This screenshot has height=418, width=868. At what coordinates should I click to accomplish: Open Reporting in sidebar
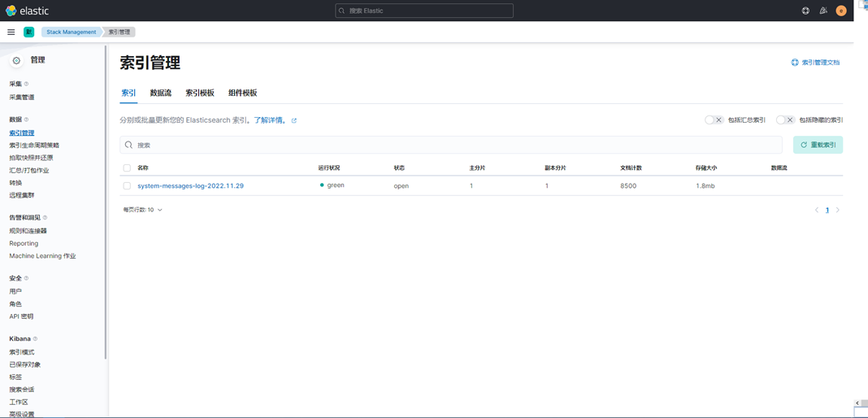click(24, 244)
